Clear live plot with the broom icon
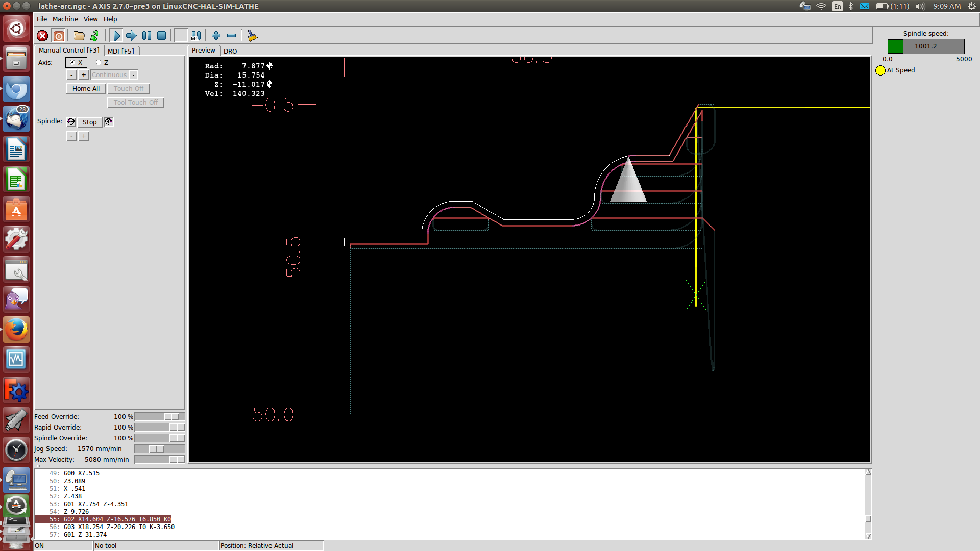Image resolution: width=980 pixels, height=551 pixels. 252,36
